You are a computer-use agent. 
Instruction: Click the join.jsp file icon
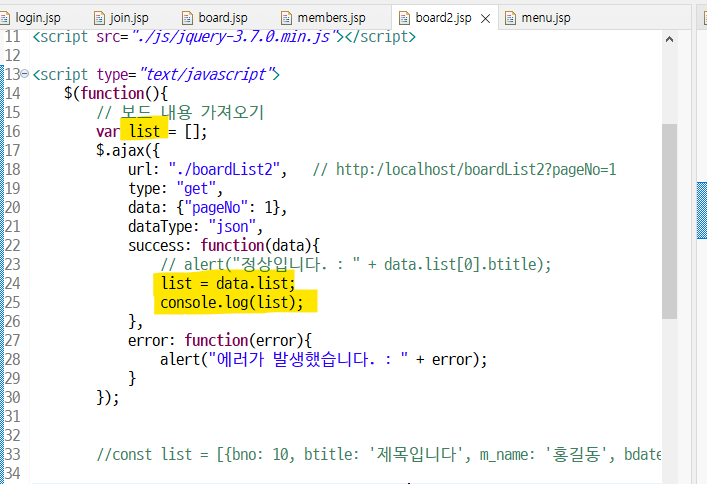click(x=99, y=18)
